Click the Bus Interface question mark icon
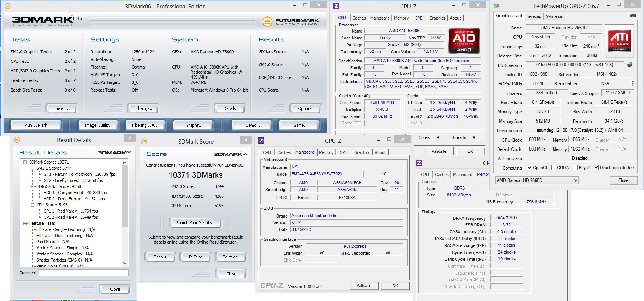The height and width of the screenshot is (301, 644). pyautogui.click(x=633, y=83)
